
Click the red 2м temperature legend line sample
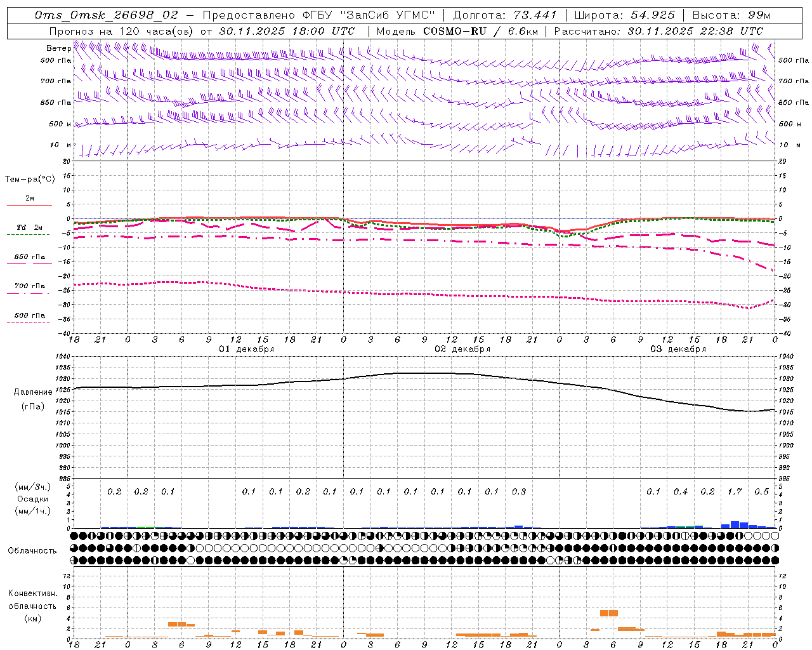click(29, 206)
